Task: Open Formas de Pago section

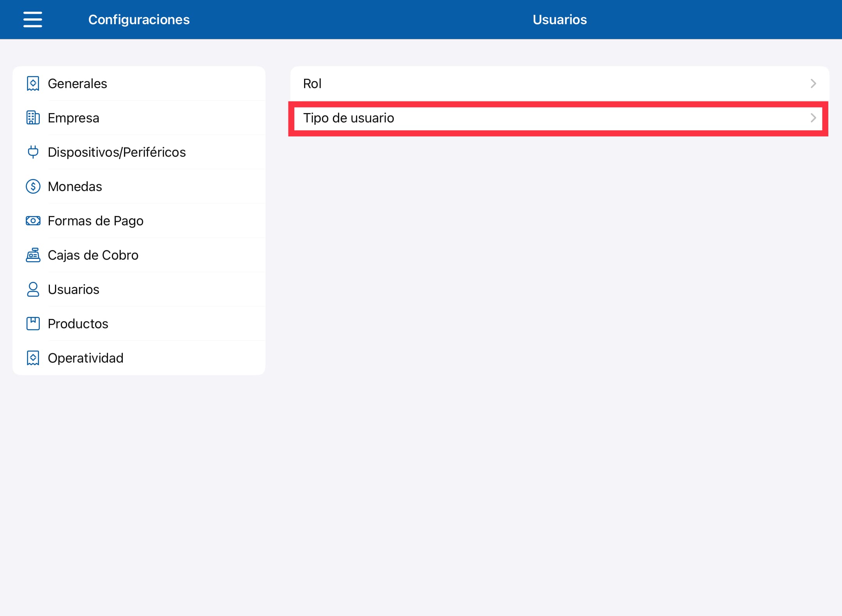Action: (x=139, y=221)
